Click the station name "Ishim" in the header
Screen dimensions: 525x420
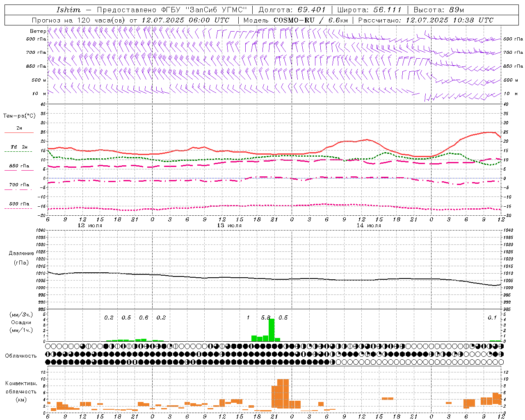[x=68, y=10]
